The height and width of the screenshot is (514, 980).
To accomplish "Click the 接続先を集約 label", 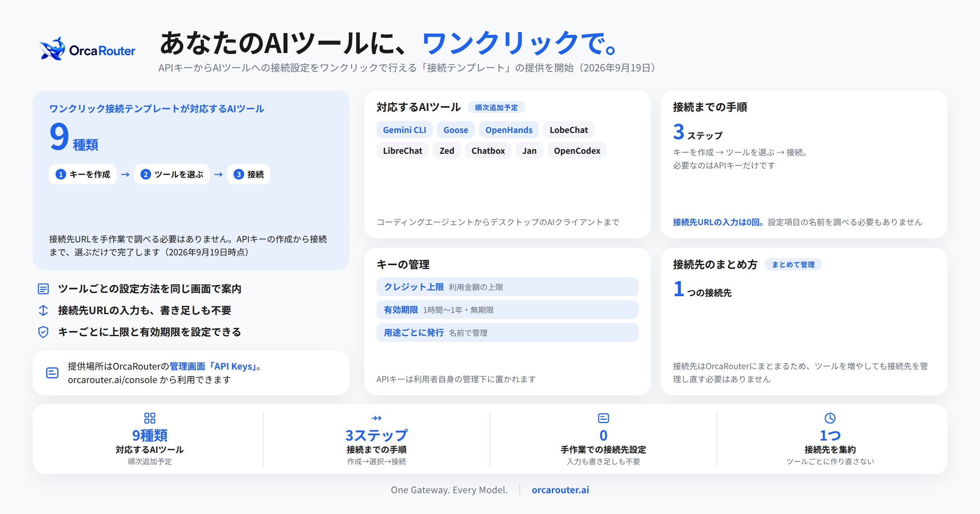I will (830, 450).
